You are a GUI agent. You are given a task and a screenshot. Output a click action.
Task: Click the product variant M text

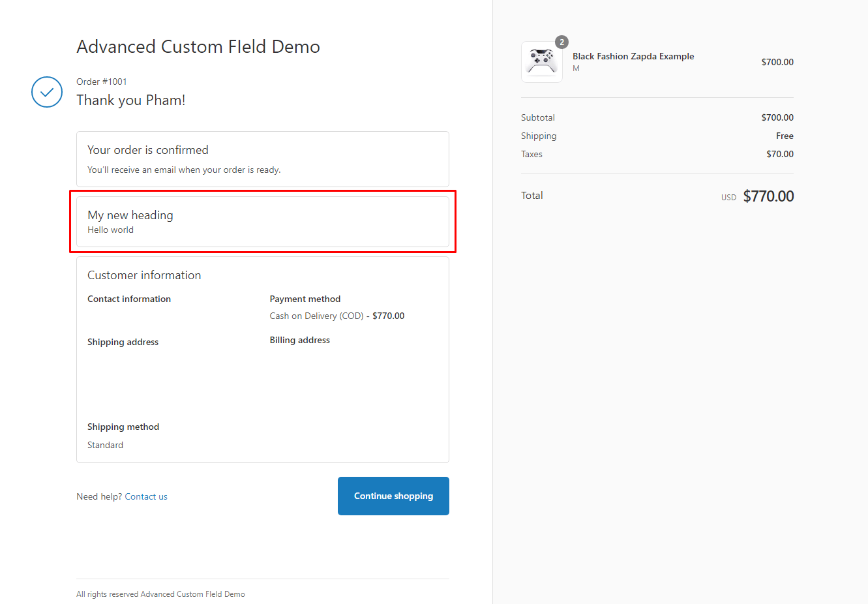[x=576, y=68]
